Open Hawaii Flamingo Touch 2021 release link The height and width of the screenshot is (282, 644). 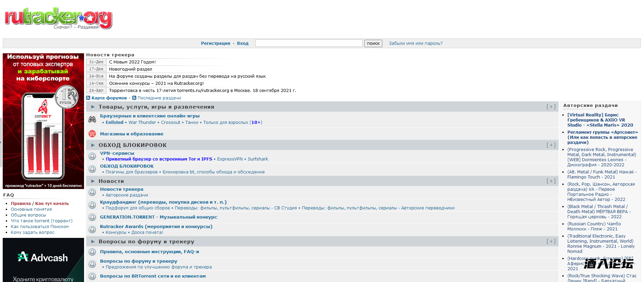click(x=602, y=174)
